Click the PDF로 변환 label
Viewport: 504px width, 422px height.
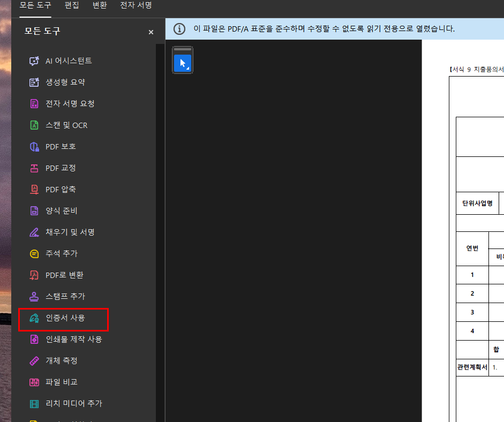pyautogui.click(x=65, y=275)
